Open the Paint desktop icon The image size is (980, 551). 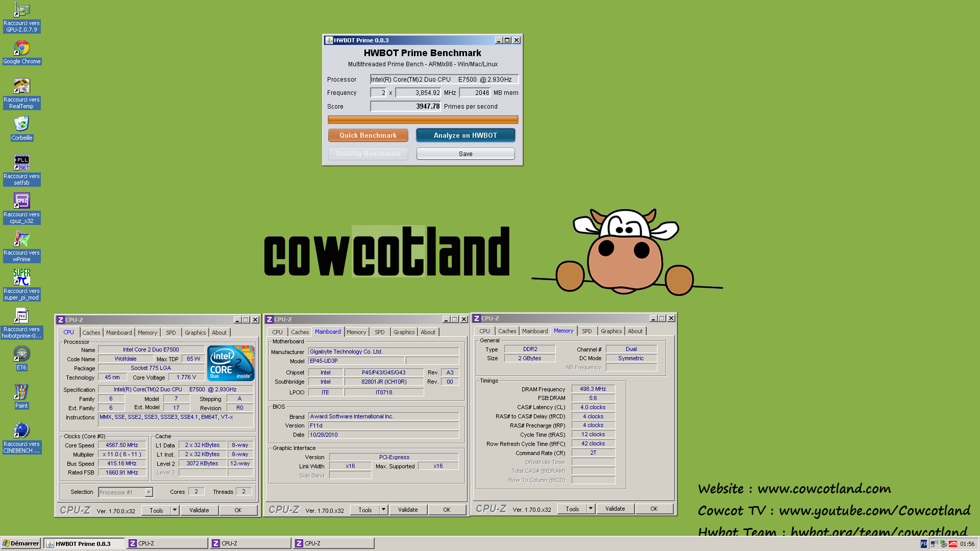[x=21, y=396]
